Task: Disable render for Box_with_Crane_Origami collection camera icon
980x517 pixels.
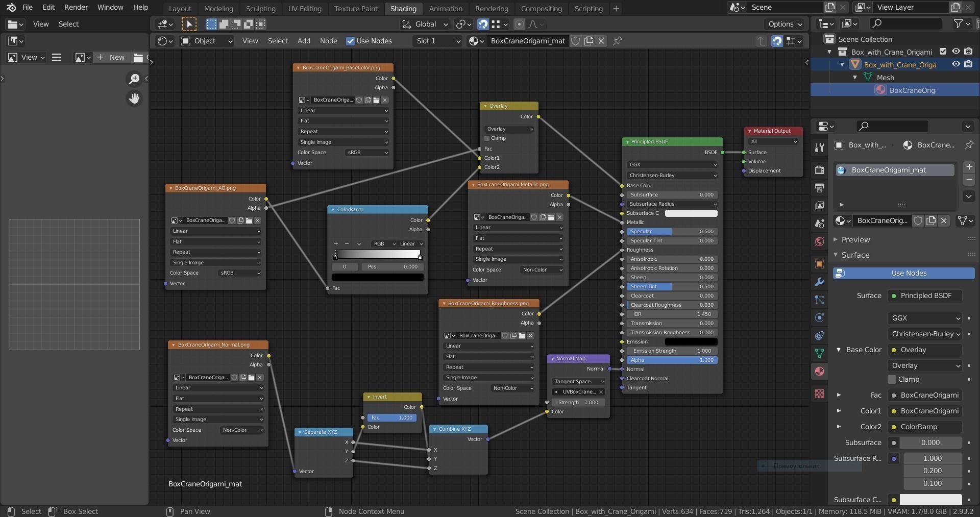Action: [968, 52]
